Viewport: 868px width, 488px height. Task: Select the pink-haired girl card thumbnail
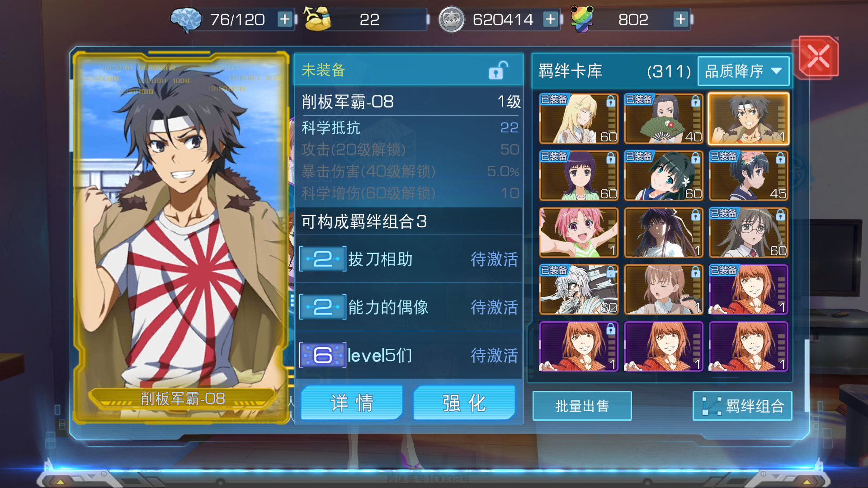pos(579,232)
